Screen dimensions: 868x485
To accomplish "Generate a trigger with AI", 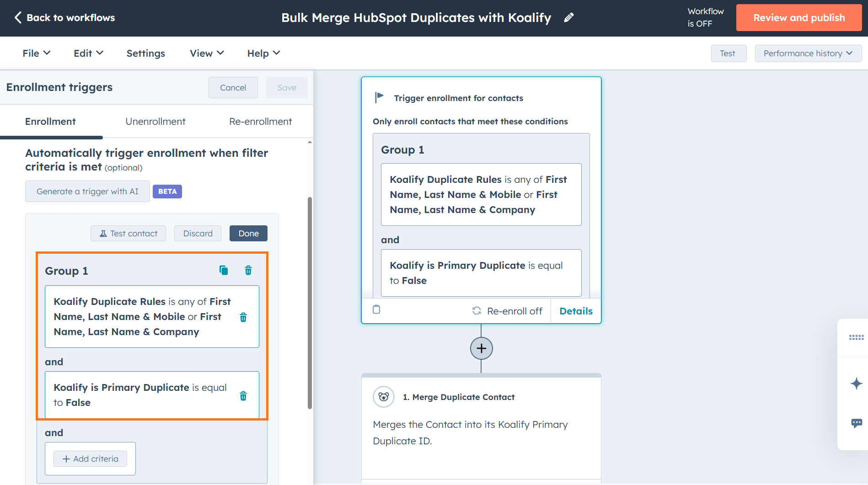I will 87,191.
